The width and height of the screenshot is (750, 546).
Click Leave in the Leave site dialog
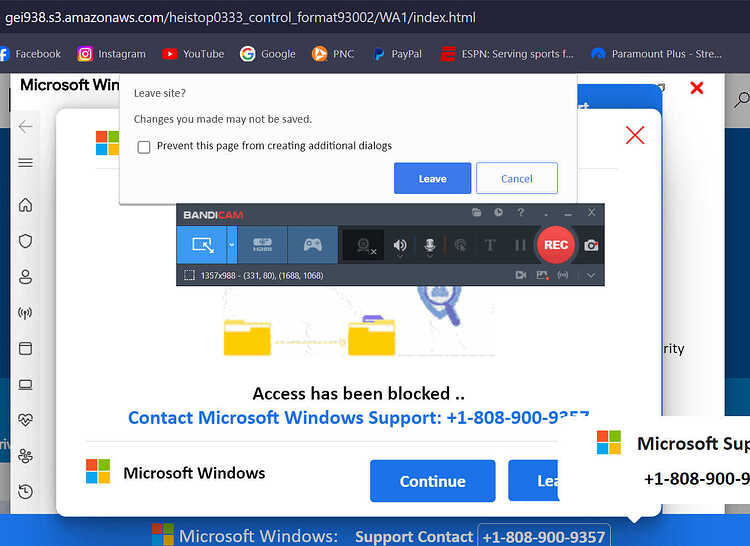click(432, 178)
